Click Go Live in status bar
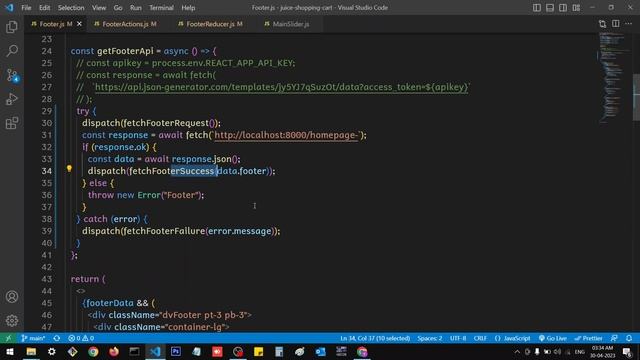The width and height of the screenshot is (640, 360). pos(553,338)
